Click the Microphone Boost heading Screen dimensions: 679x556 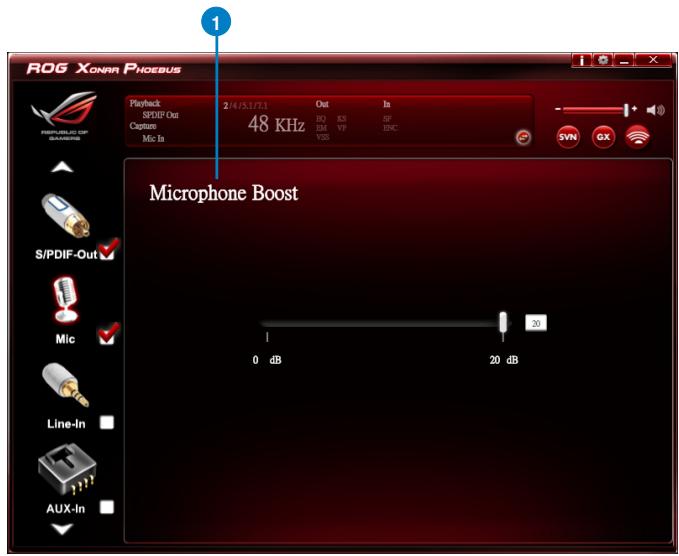click(x=223, y=193)
